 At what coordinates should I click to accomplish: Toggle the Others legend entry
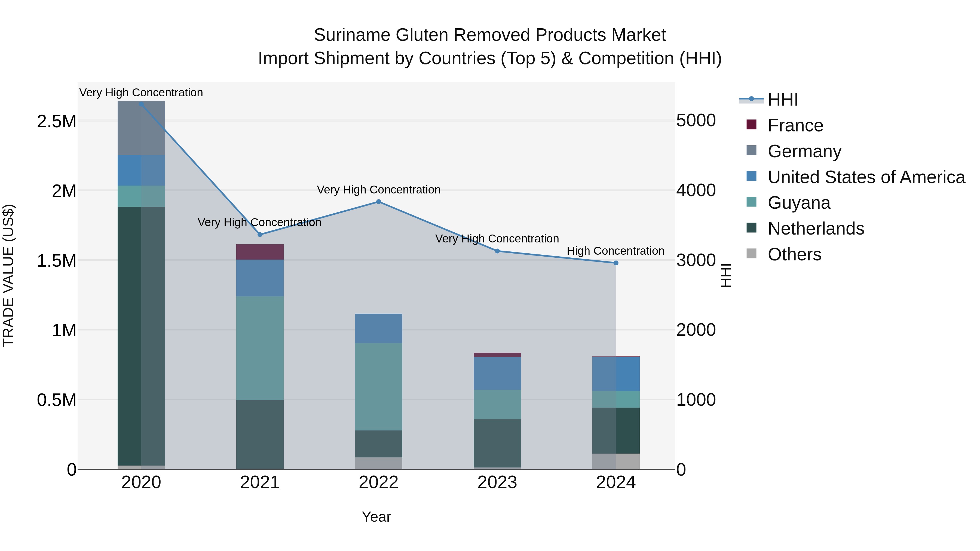coord(784,254)
